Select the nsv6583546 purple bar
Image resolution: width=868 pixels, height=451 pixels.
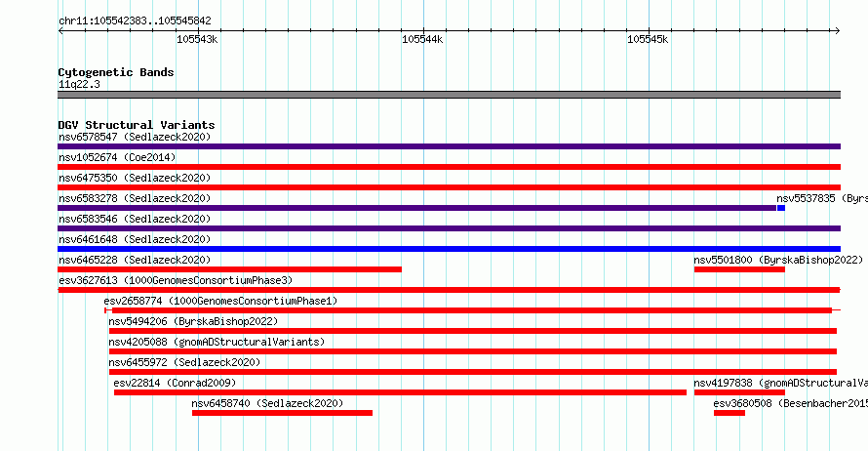449,228
